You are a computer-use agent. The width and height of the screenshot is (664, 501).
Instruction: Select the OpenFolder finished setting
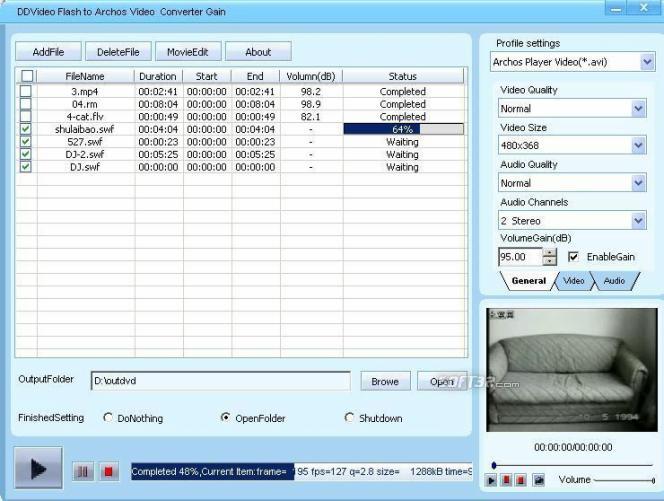226,418
